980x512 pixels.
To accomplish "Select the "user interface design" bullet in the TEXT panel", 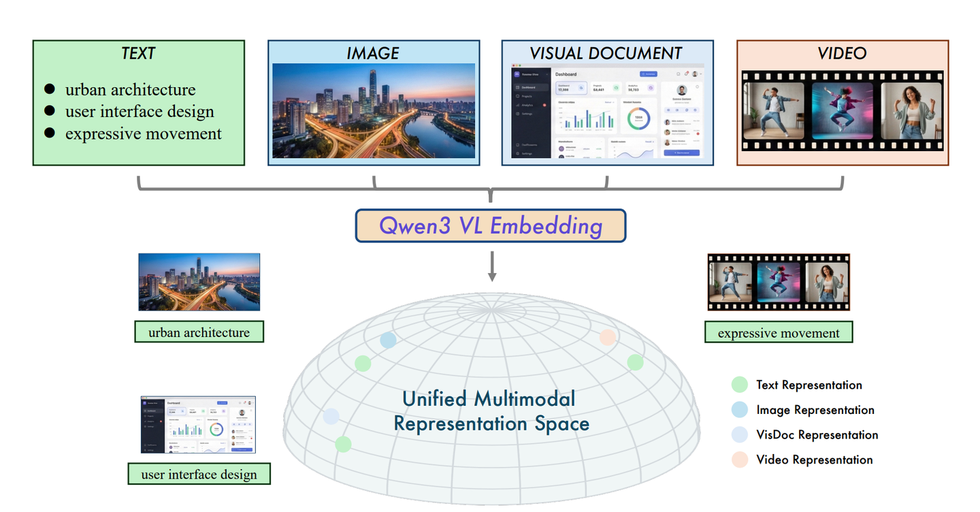I will (140, 112).
